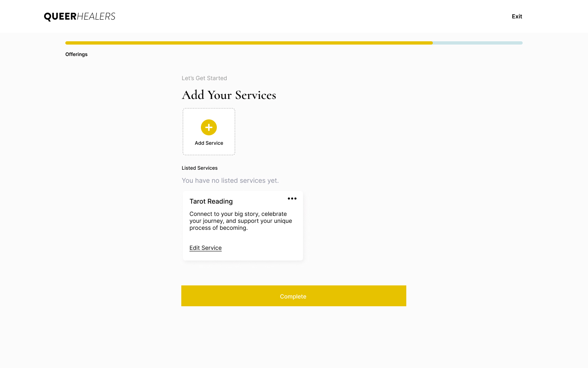Click the bold QUEER part of the logo
588x368 pixels.
(60, 17)
